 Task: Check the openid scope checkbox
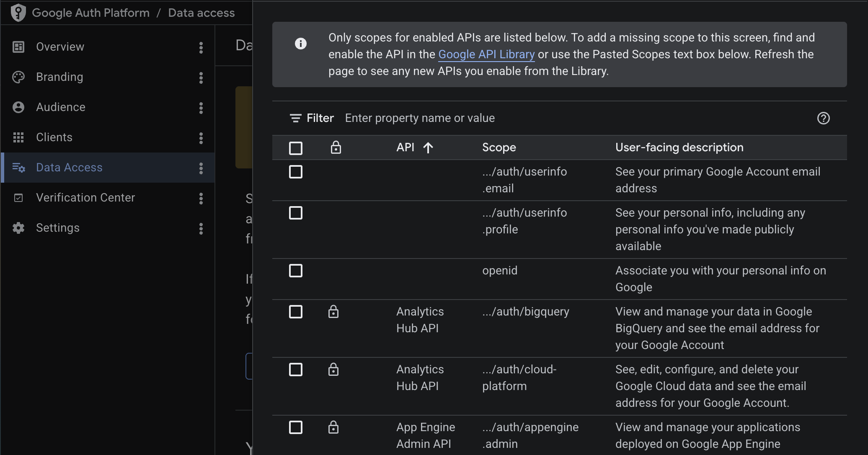(x=296, y=271)
